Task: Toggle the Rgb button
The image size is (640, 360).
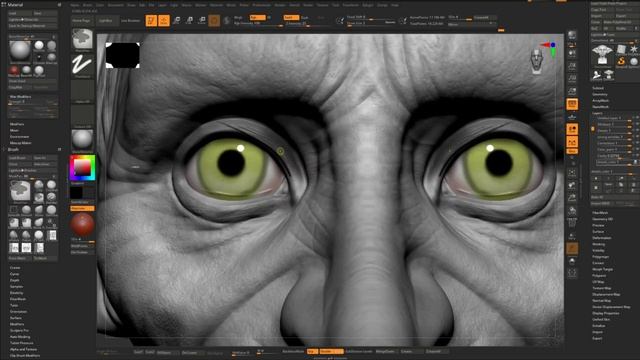Action: click(x=258, y=18)
